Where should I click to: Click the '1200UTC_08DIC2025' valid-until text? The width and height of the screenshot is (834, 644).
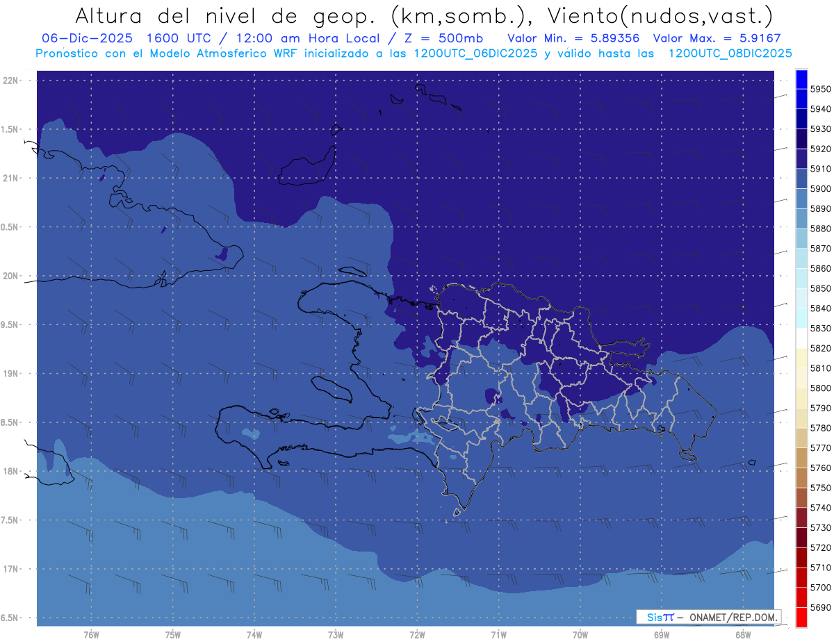click(x=729, y=53)
